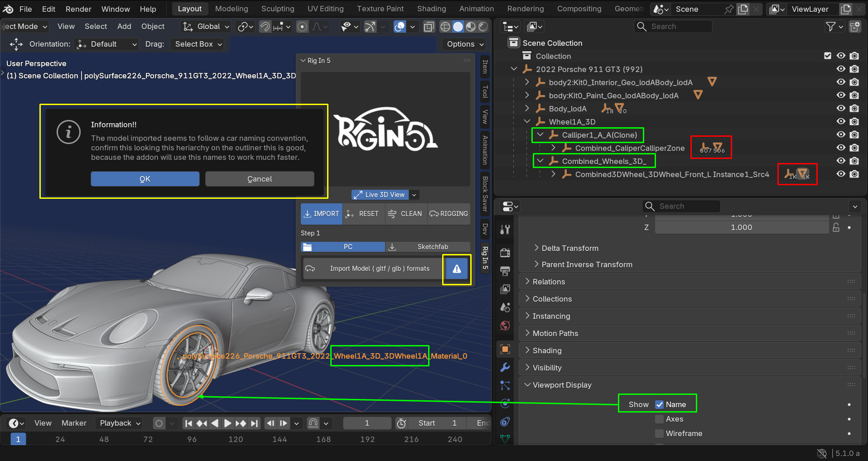The width and height of the screenshot is (868, 461).
Task: Enable the Wireframe display checkbox
Action: point(660,433)
